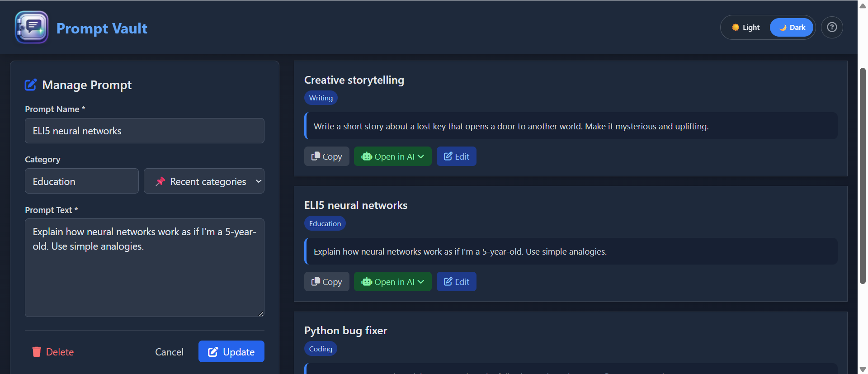Click the sun icon in Light button
Screen dimensions: 868x374
pos(736,27)
